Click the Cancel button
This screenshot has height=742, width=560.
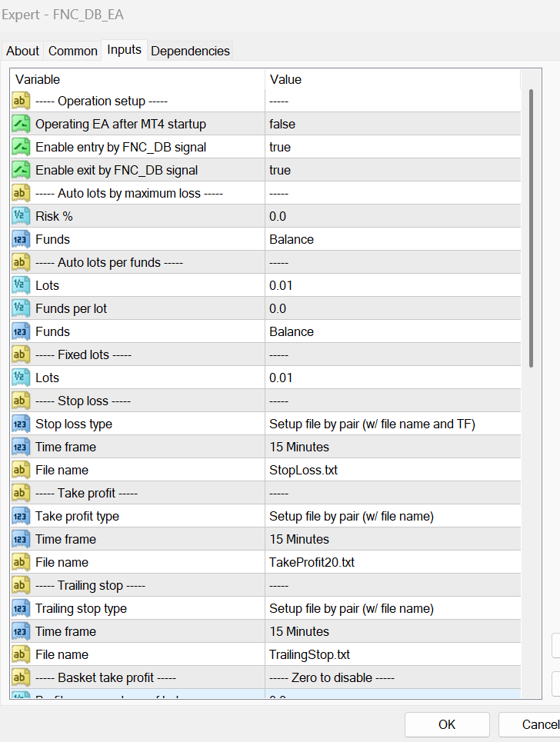click(x=530, y=724)
